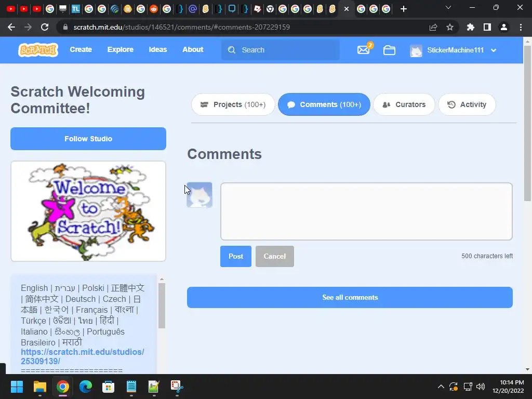Viewport: 532px width, 399px height.
Task: Expand the StickerMachine111 account dropdown
Action: tap(494, 50)
